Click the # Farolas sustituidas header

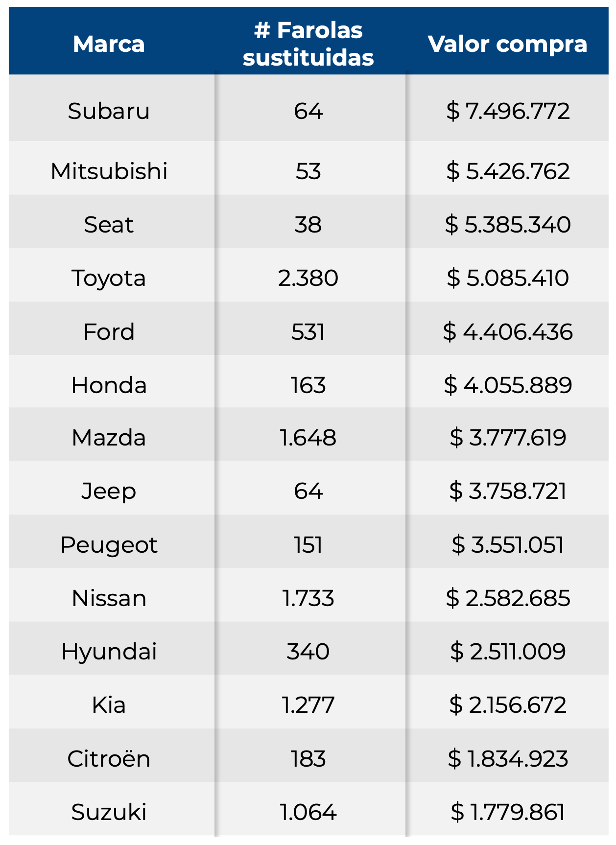pos(308,44)
